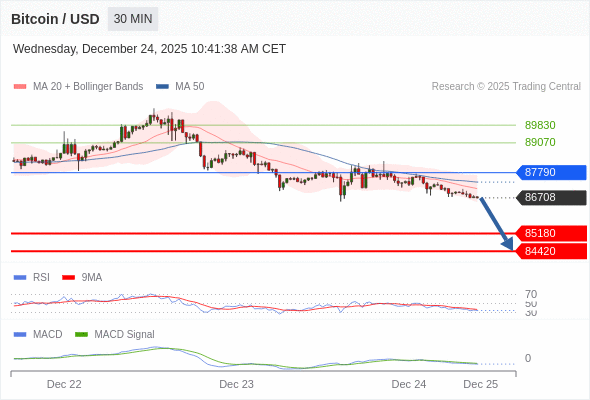
Task: Click the RSI 70 level label
Action: pos(531,294)
